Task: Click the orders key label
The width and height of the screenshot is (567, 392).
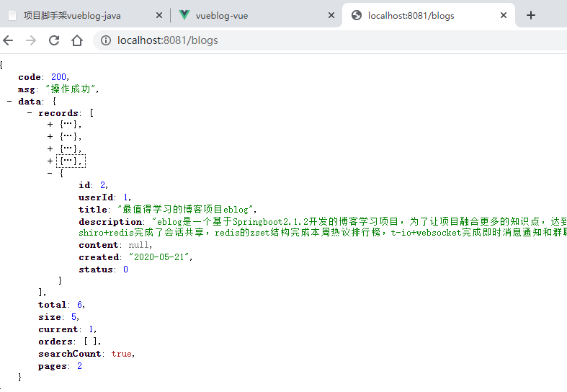Action: pyautogui.click(x=55, y=342)
